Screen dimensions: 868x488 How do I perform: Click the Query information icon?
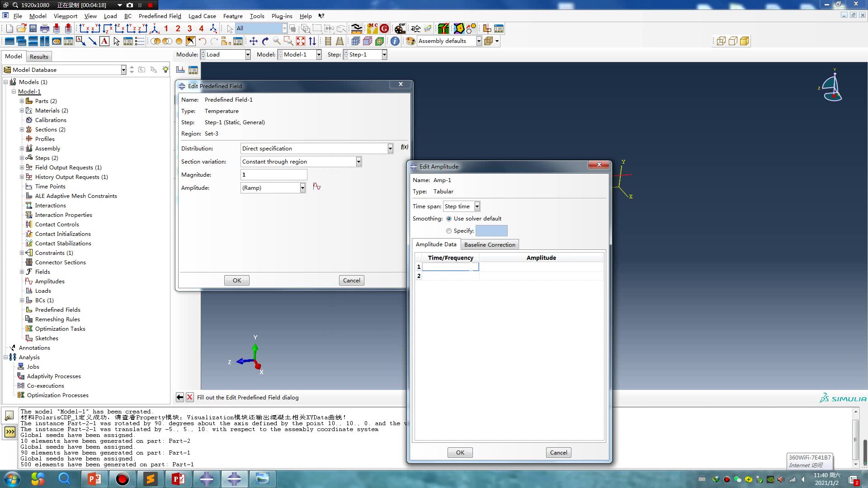pos(395,41)
